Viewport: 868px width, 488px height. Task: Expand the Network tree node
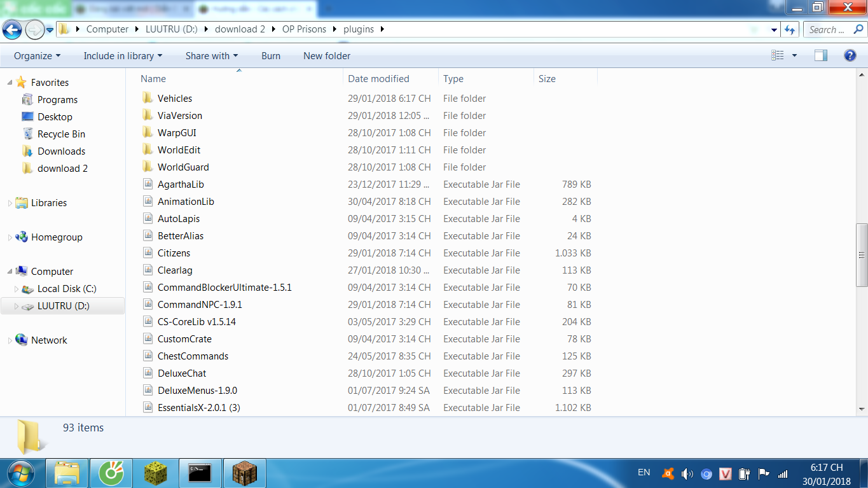[10, 340]
